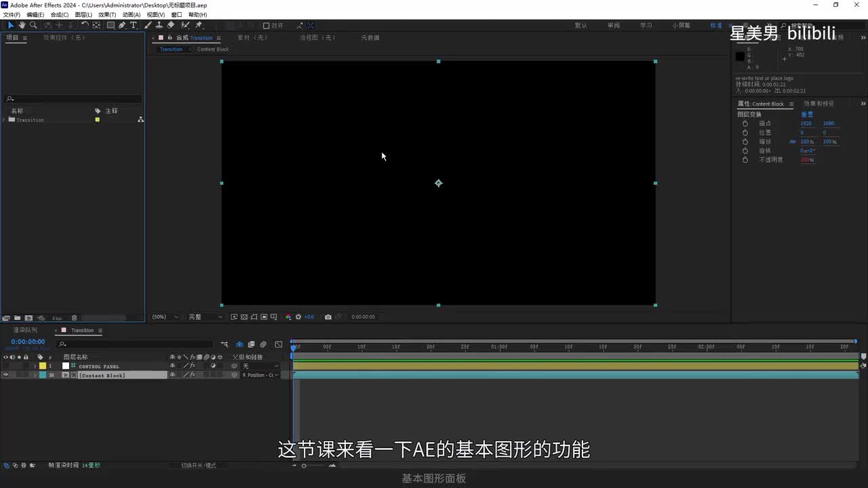Click the black color swatch in Info panel
The height and width of the screenshot is (488, 868).
click(741, 57)
